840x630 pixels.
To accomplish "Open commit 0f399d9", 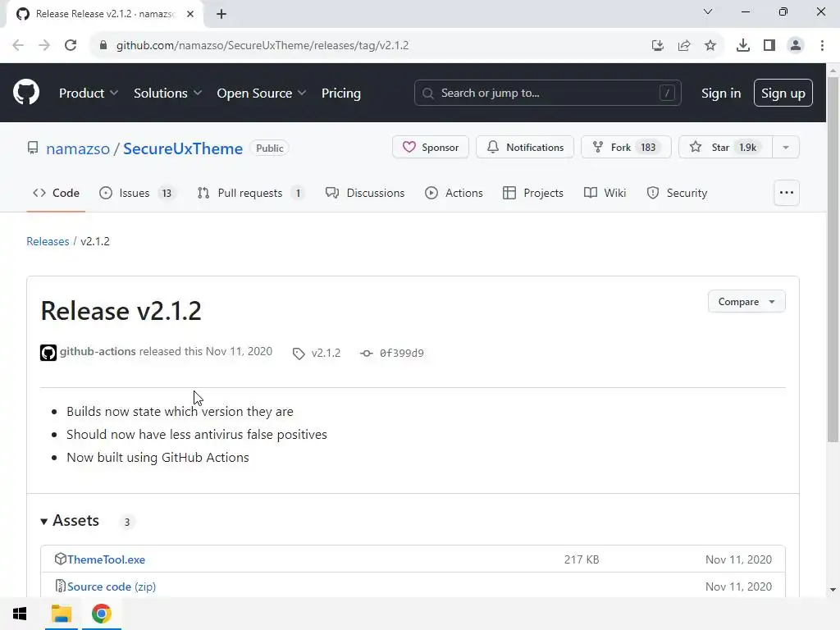I will [x=402, y=353].
